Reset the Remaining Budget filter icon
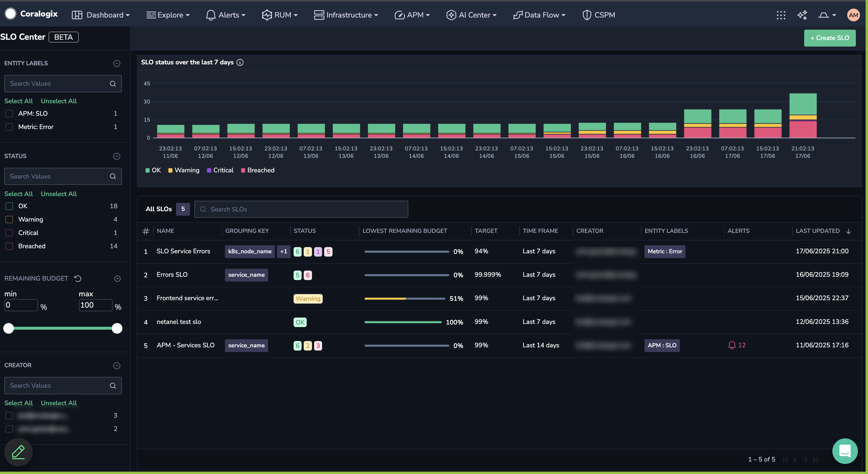The height and width of the screenshot is (474, 868). click(78, 279)
